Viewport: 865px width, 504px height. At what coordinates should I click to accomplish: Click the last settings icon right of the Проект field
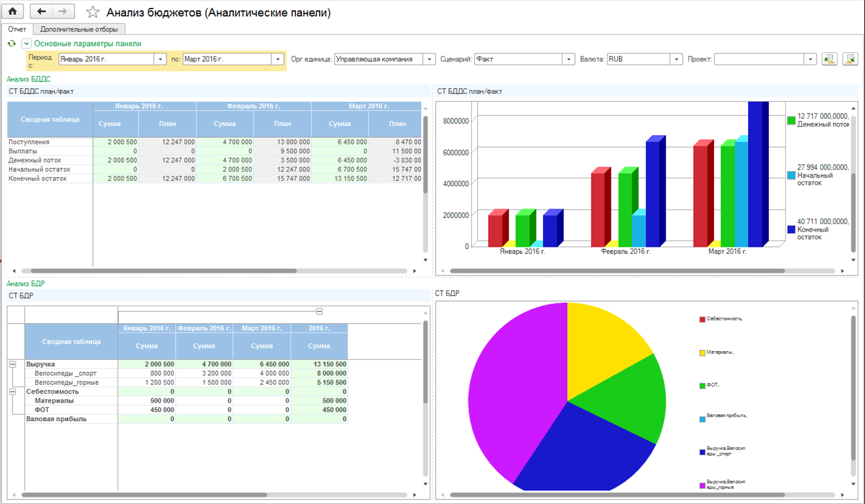coord(850,59)
